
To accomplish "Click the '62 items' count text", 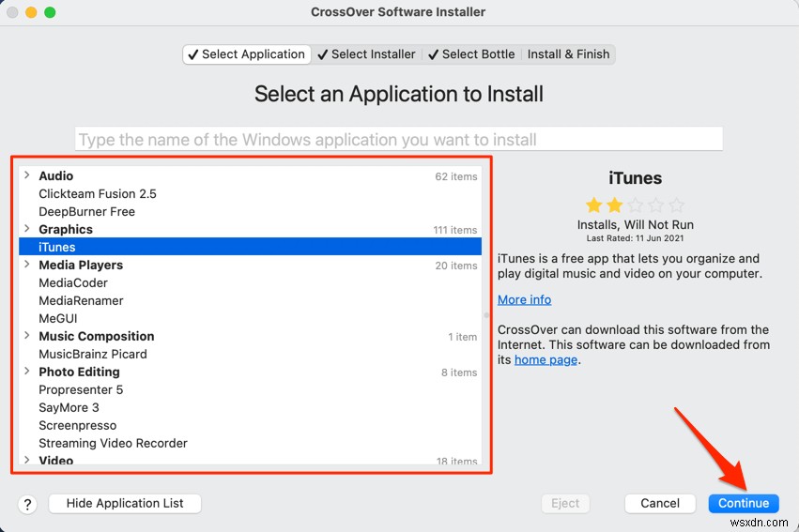I will pos(456,176).
